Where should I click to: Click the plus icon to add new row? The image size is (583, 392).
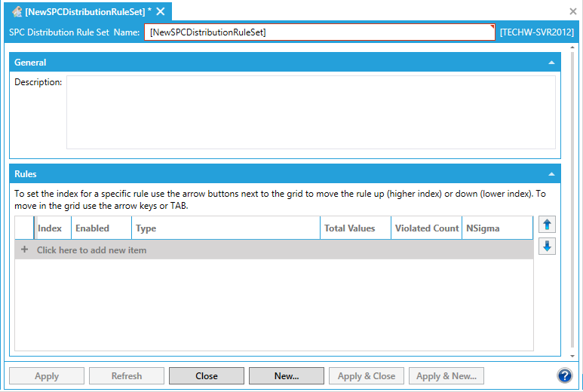pyautogui.click(x=24, y=250)
